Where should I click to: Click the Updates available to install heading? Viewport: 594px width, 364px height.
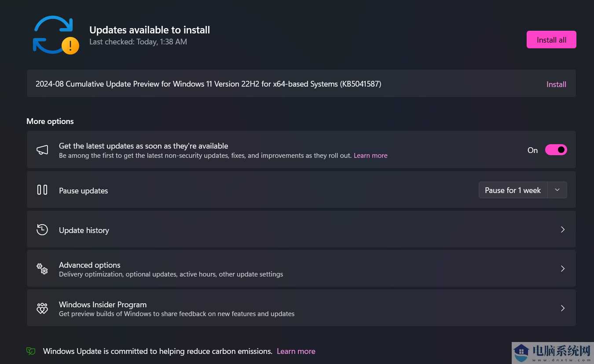point(150,30)
